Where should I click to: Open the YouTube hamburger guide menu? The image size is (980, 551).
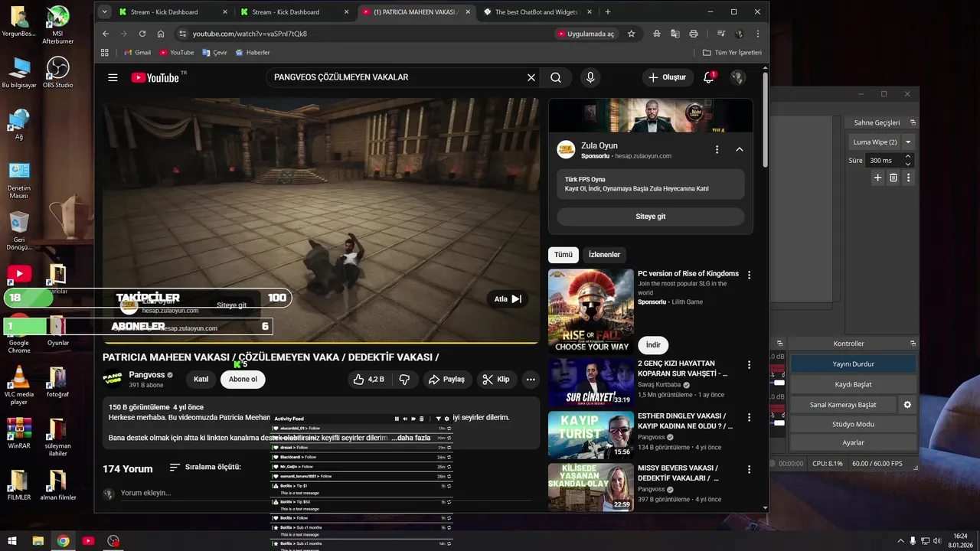[x=113, y=77]
